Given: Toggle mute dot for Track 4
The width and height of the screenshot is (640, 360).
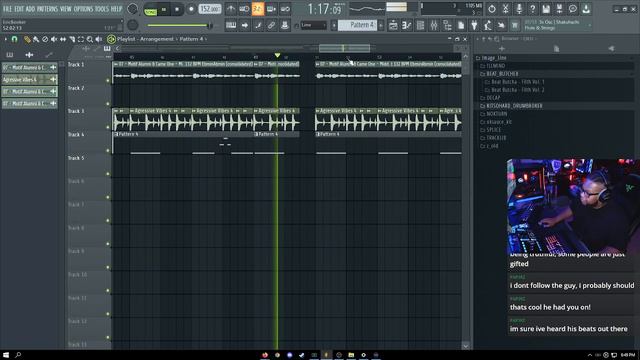Looking at the screenshot, I should [108, 151].
